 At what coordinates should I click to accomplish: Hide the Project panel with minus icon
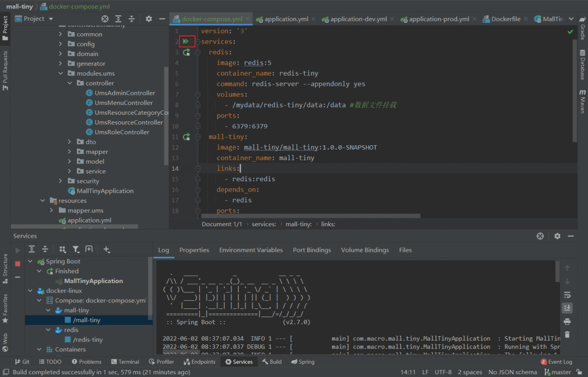click(162, 18)
